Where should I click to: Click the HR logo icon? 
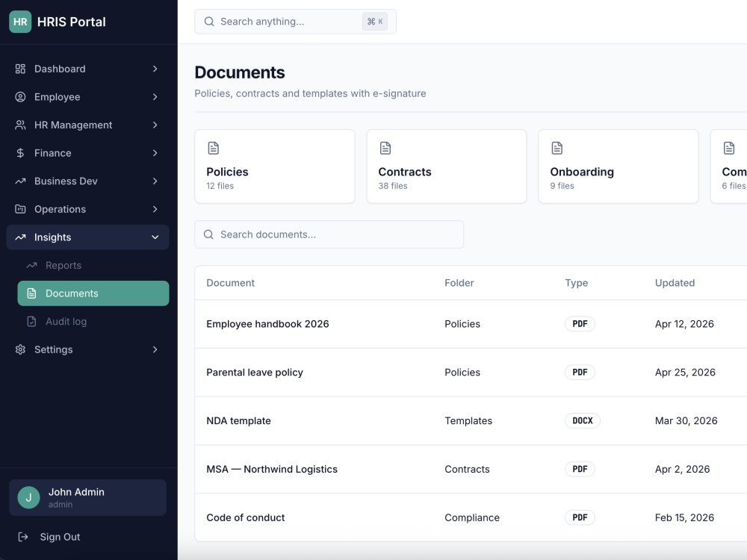point(20,22)
